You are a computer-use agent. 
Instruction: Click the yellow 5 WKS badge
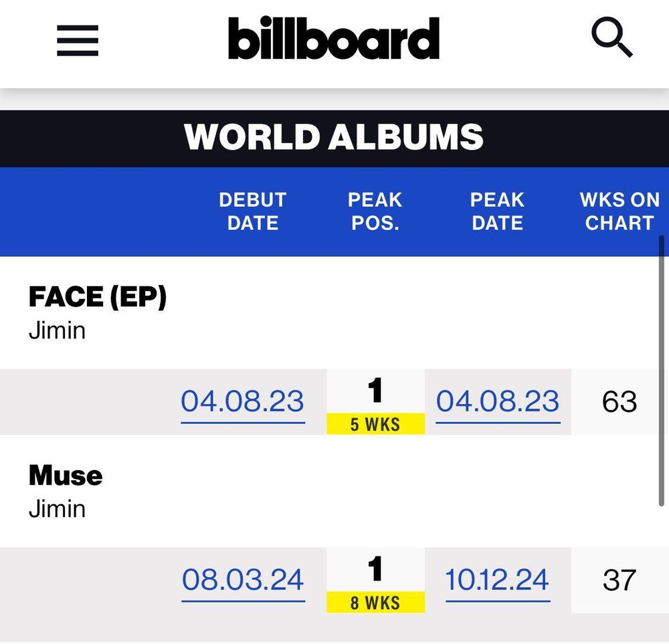[375, 424]
